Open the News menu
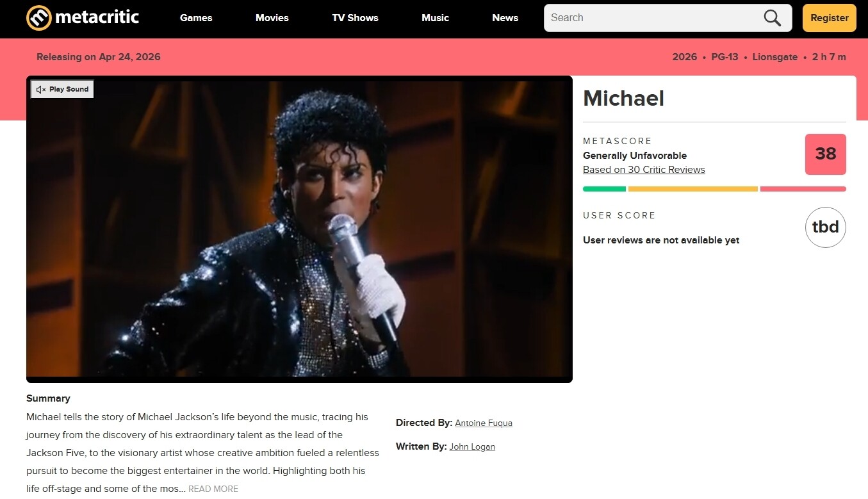Image resolution: width=868 pixels, height=499 pixels. point(505,18)
